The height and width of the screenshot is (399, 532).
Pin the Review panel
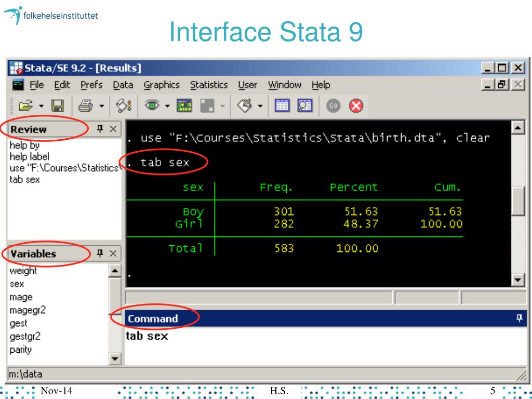pos(100,129)
